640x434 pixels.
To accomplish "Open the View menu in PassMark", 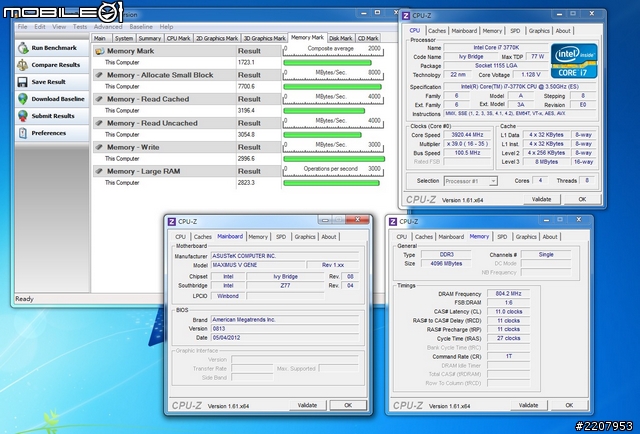I will (x=59, y=27).
